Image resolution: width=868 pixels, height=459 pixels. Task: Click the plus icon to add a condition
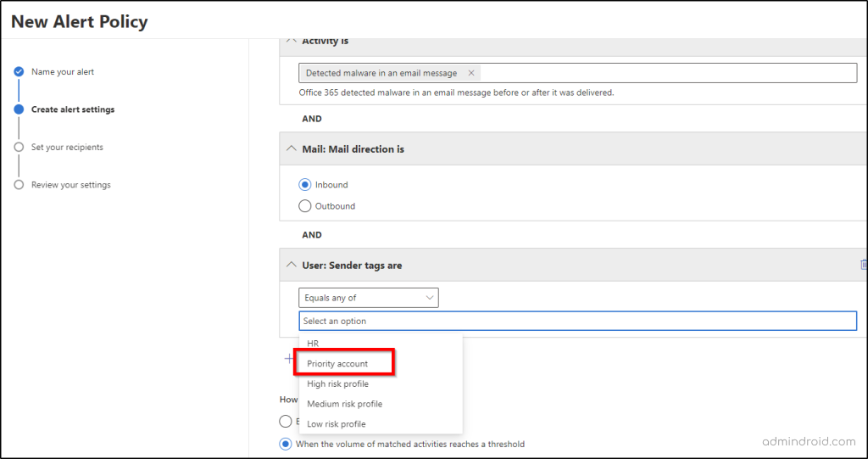(x=289, y=359)
